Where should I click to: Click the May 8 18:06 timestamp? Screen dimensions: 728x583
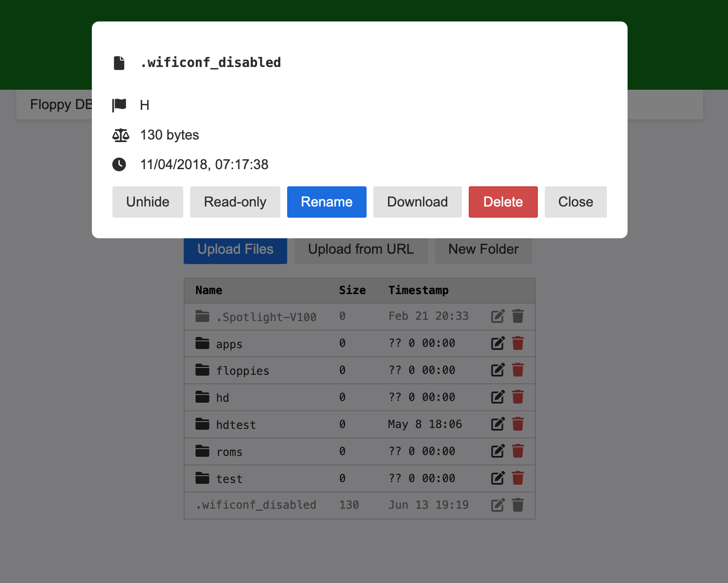coord(425,425)
